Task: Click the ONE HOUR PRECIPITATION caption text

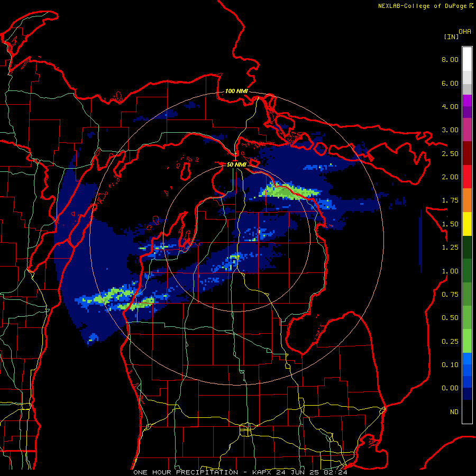Action: 186,472
